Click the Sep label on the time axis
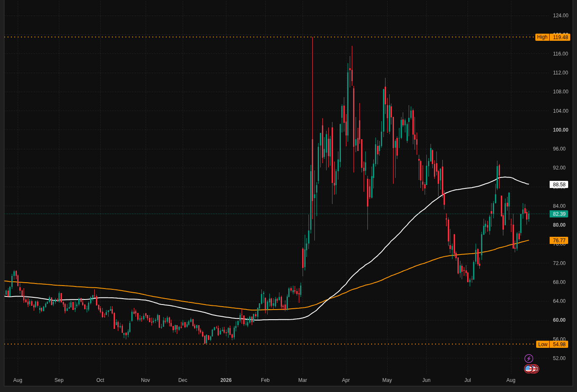Screen dimensions: 577x392 pyautogui.click(x=59, y=380)
